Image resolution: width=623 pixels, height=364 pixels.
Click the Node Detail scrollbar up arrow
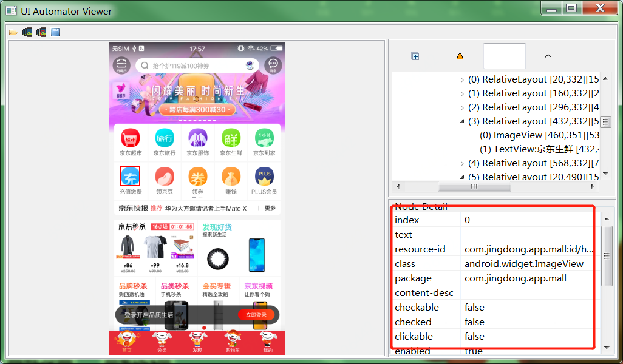pyautogui.click(x=607, y=219)
